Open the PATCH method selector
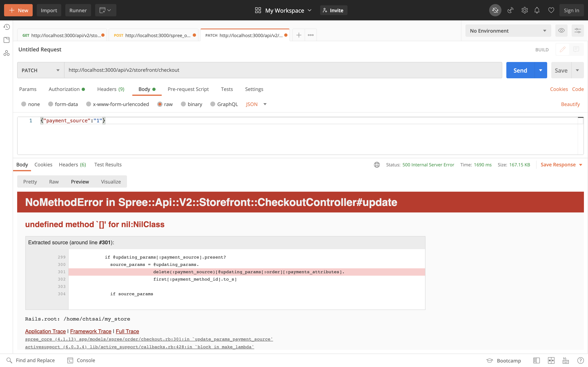This screenshot has height=367, width=588. click(x=40, y=70)
